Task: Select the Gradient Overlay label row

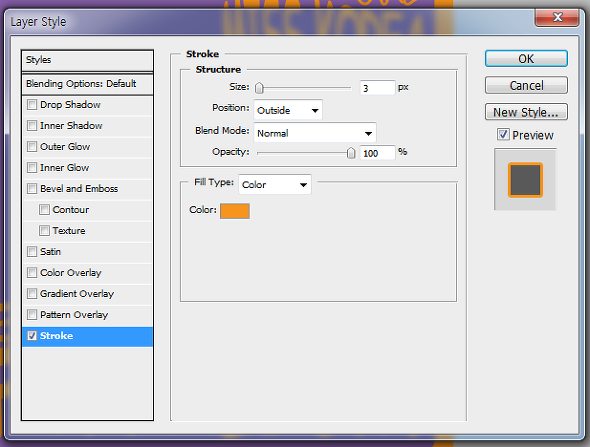Action: [x=87, y=293]
